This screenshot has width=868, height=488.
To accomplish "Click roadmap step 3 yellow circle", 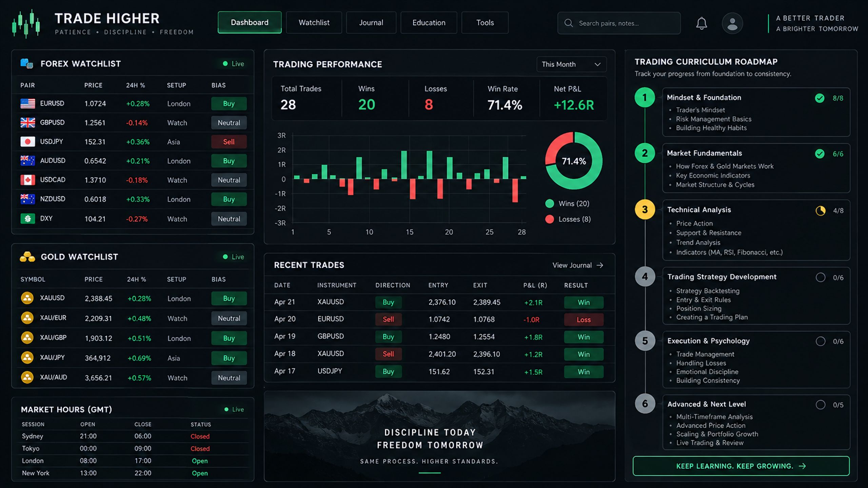I will point(645,209).
